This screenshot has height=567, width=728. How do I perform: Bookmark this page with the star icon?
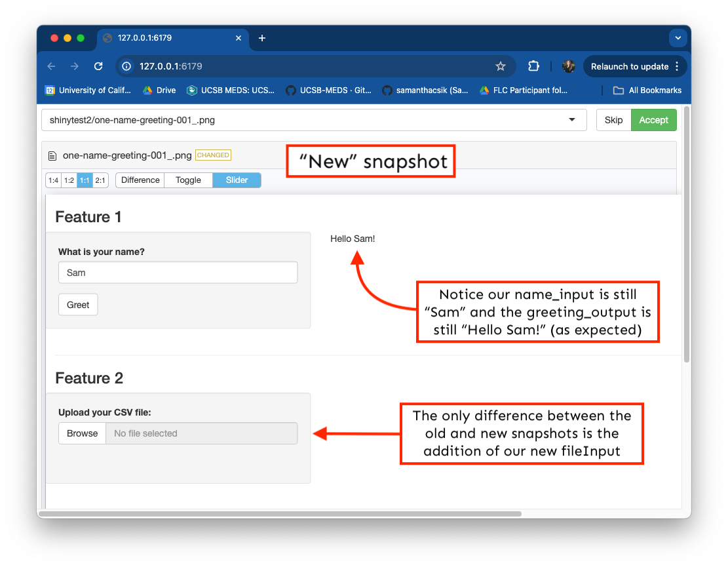(501, 66)
